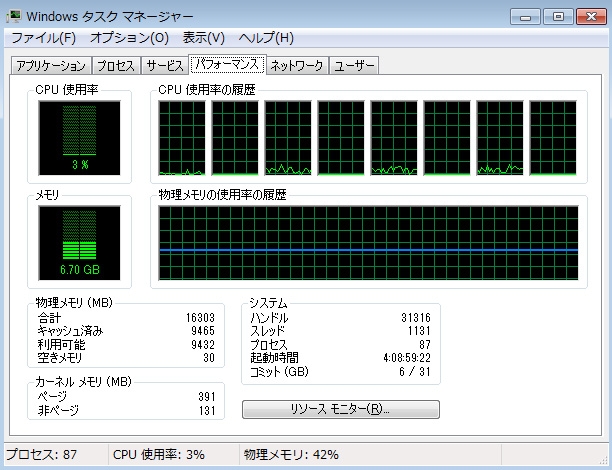Click status bar CPU 使用率: 3%
Screen dimensions: 612x470
[159, 454]
